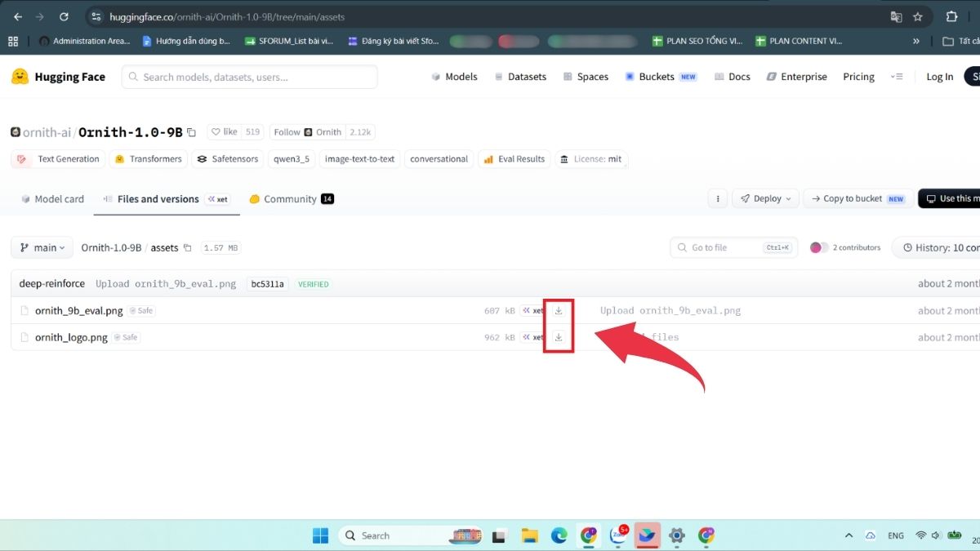Image resolution: width=980 pixels, height=551 pixels.
Task: Open the ornith_logo.png file link
Action: [71, 337]
